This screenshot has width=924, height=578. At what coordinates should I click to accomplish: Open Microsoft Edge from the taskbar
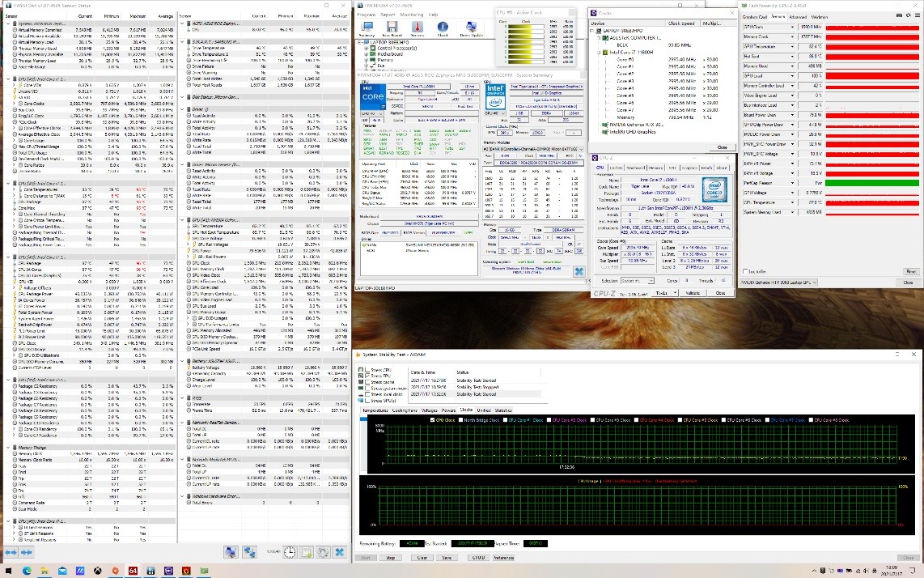click(x=27, y=571)
